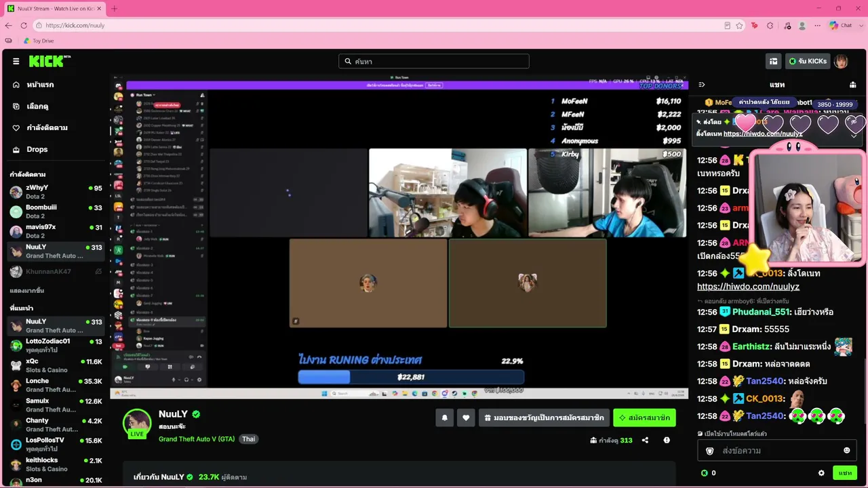868x488 pixels.
Task: Open recommended channel LottoZodiac01
Action: pyautogui.click(x=56, y=345)
